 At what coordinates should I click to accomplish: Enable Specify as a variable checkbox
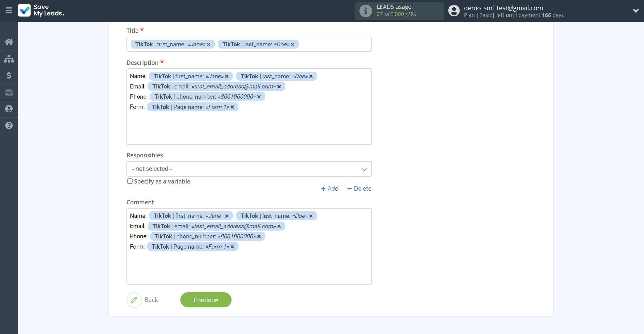130,181
